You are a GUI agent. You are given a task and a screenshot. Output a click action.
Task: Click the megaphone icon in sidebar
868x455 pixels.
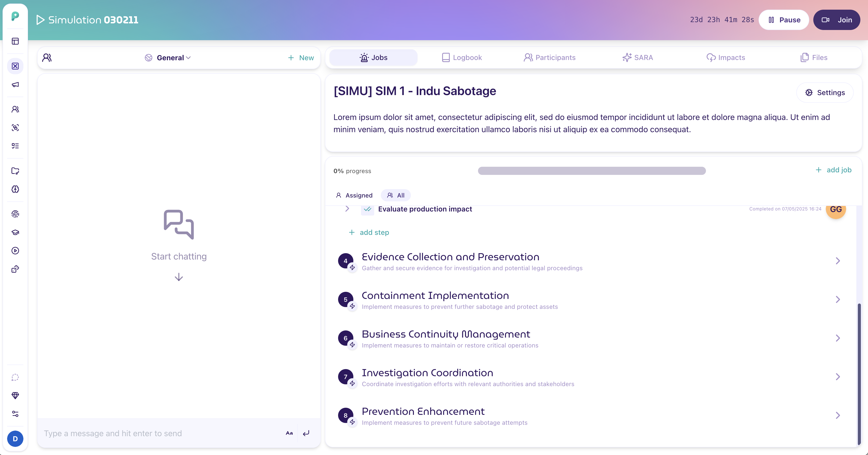(15, 85)
